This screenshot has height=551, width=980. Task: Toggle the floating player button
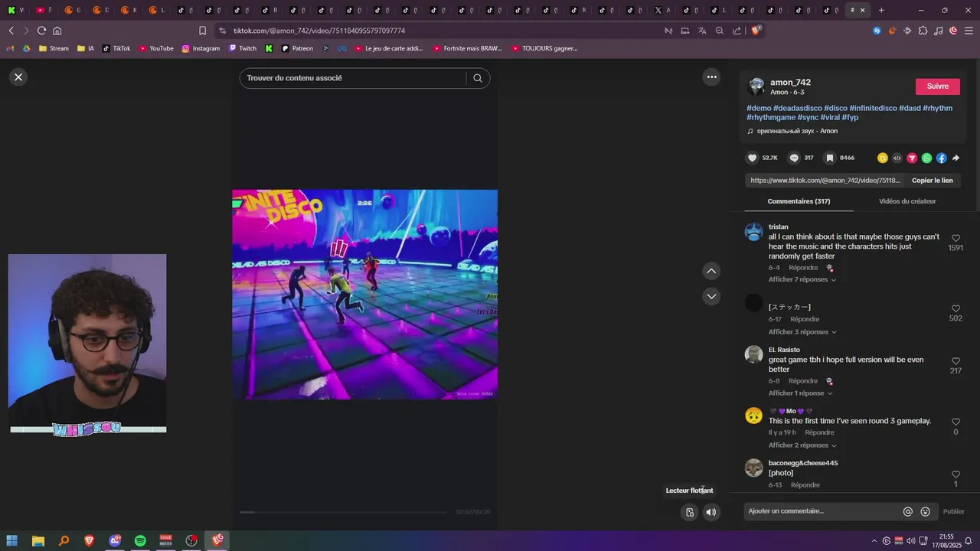click(690, 512)
